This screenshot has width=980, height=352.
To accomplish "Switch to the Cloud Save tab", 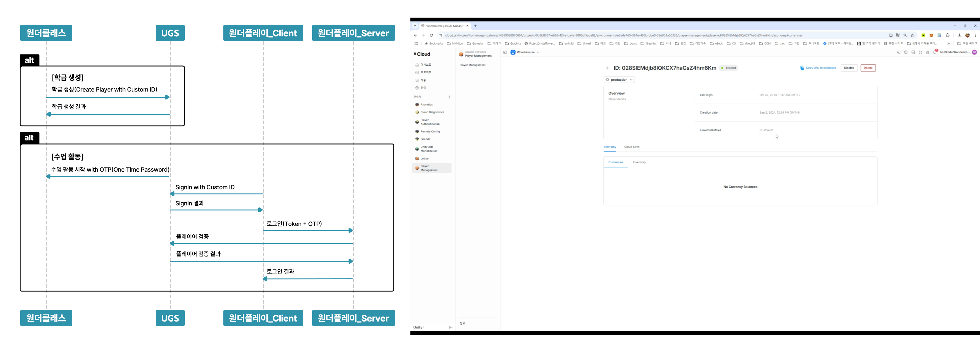I will [631, 147].
